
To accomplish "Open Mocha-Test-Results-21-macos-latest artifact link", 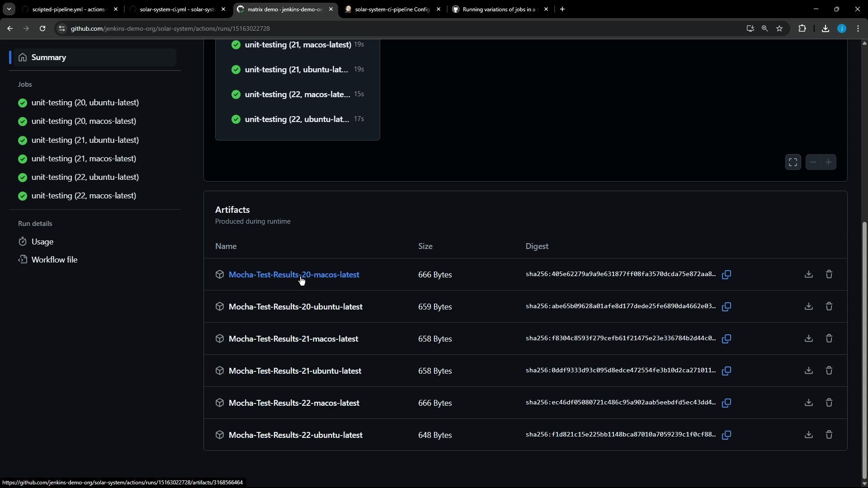I will click(293, 339).
